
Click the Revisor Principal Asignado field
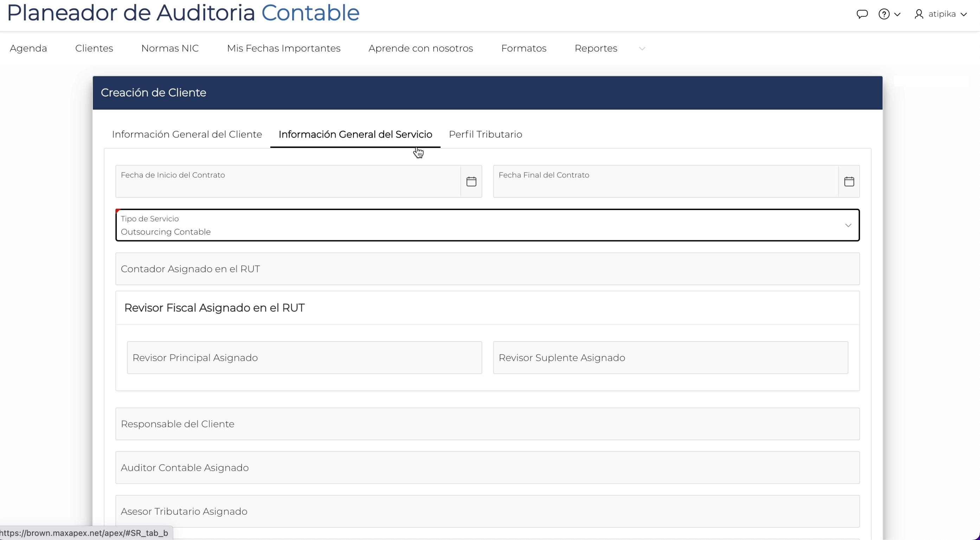pos(305,358)
